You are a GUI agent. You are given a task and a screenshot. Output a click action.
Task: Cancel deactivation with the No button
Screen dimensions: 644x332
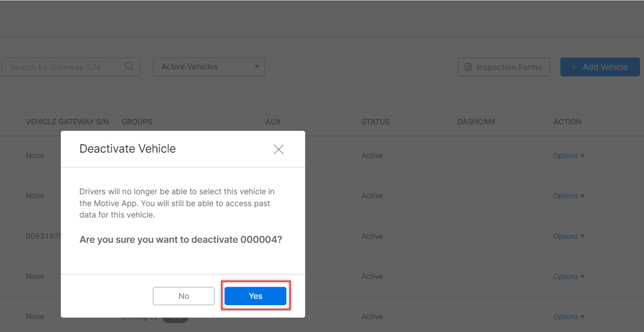point(184,296)
